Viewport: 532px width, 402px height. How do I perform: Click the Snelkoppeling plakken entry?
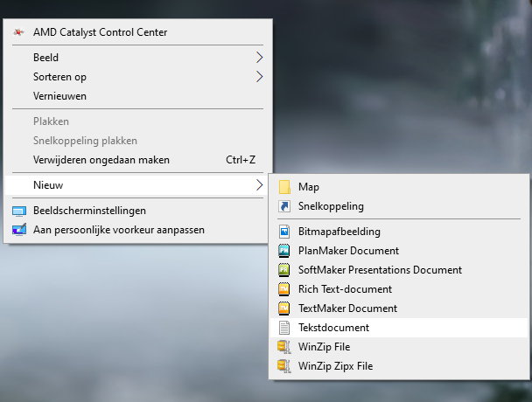click(85, 141)
